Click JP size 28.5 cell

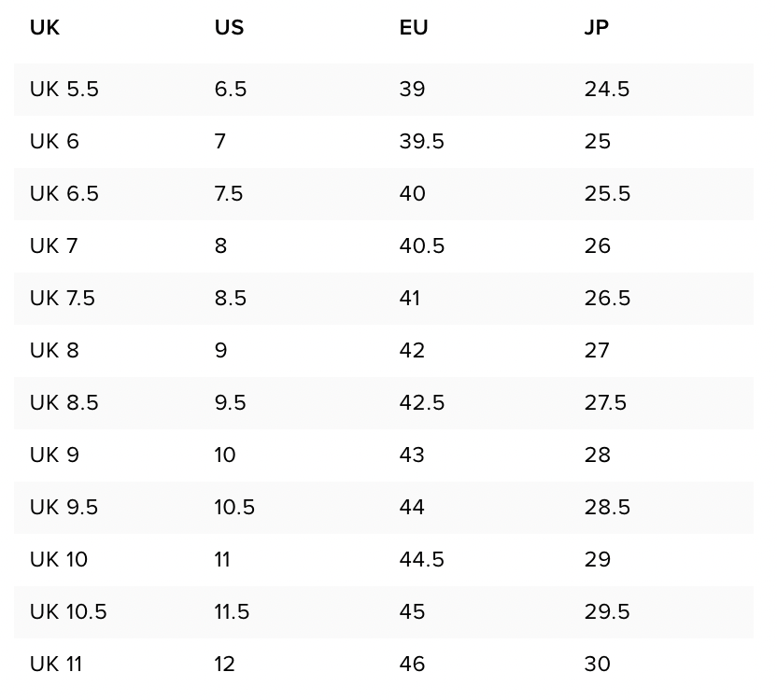[608, 508]
